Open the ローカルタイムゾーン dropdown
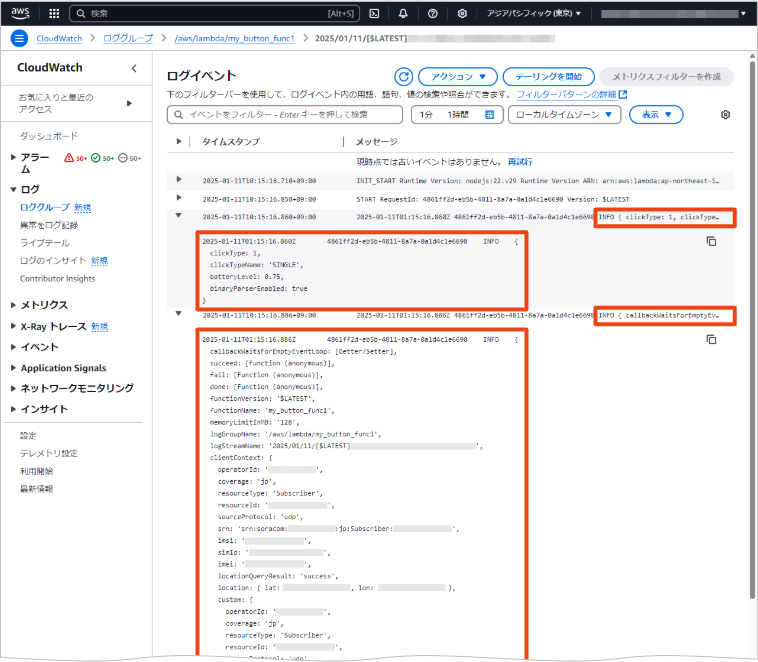Image resolution: width=758 pixels, height=662 pixels. [564, 115]
